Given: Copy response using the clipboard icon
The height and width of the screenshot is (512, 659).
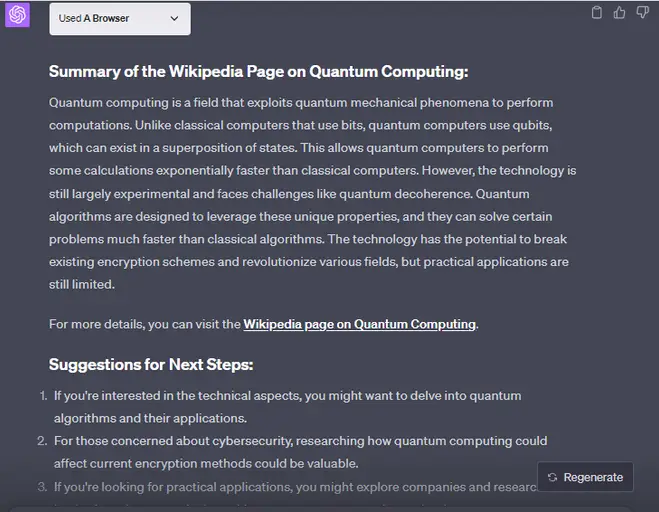Looking at the screenshot, I should (596, 13).
